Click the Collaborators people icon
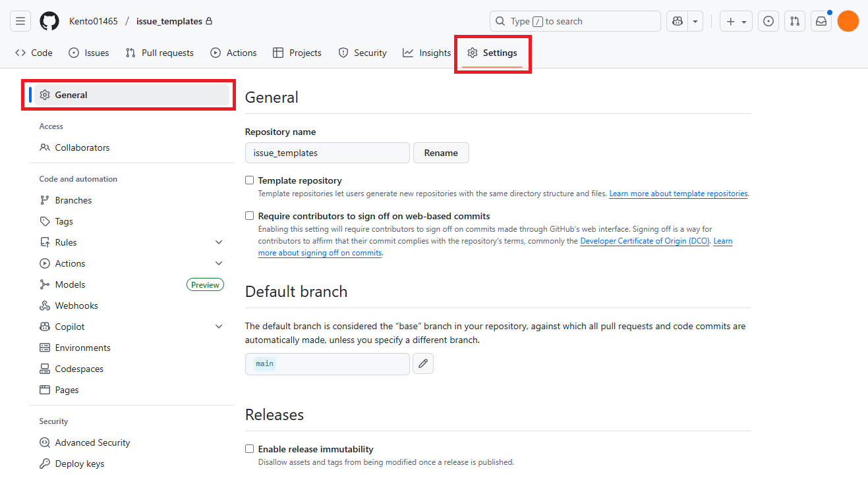The height and width of the screenshot is (478, 868). point(45,147)
